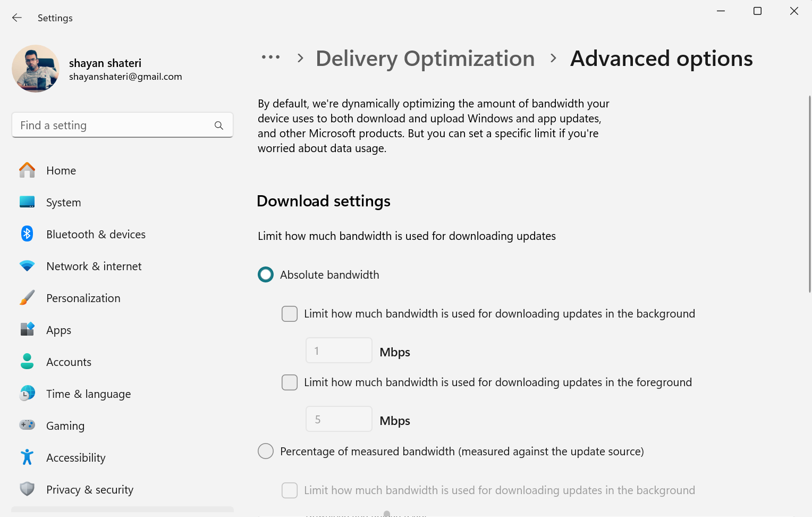Open Home via its house icon
Viewport: 812px width, 517px height.
coord(27,170)
